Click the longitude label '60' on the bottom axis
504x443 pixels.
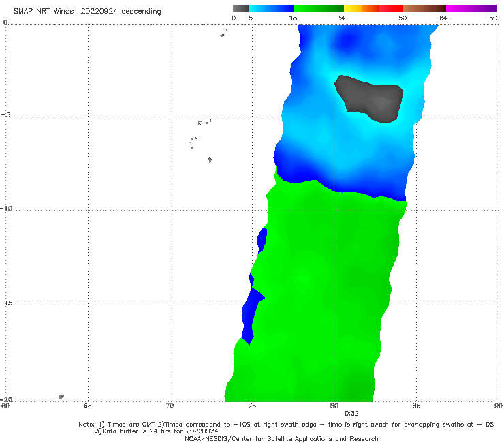point(5,406)
